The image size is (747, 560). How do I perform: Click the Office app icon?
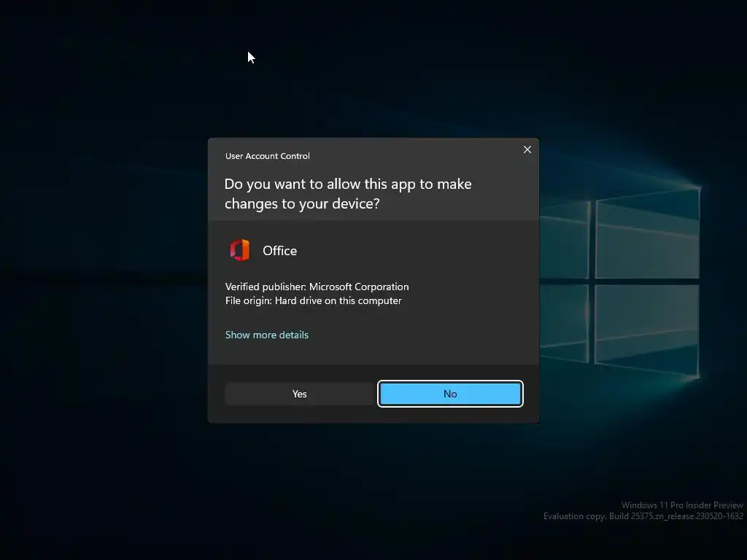239,250
